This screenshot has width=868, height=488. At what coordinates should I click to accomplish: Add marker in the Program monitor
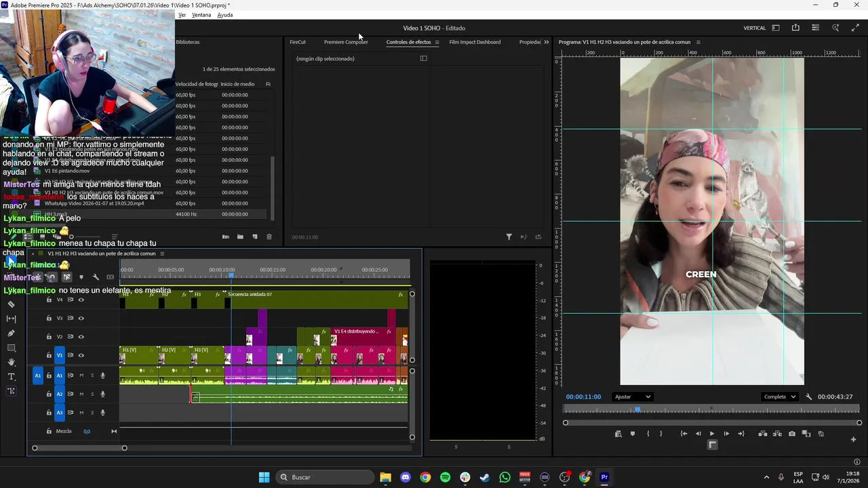633,434
